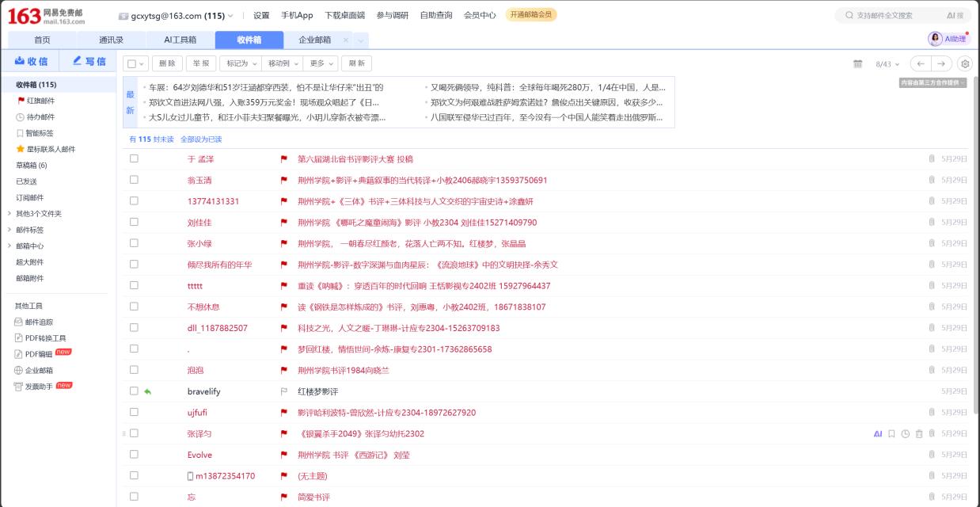Open AI summary for 张译匀's email
Screen dimensions: 980x507
(x=879, y=433)
